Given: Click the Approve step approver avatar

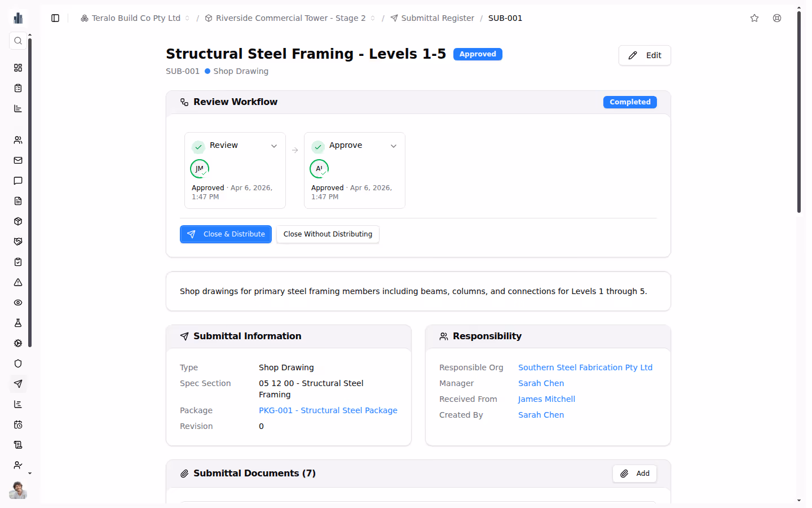Looking at the screenshot, I should [319, 169].
